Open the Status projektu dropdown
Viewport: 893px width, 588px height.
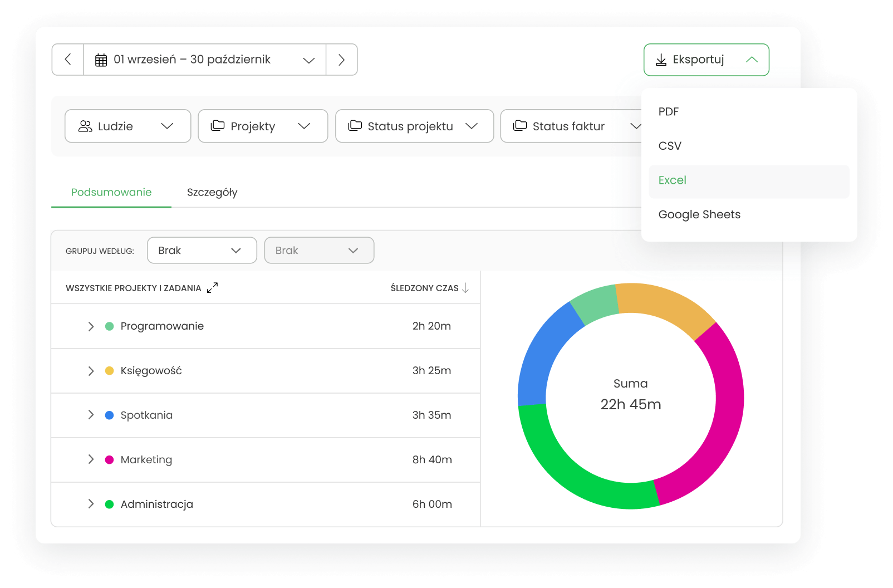[x=414, y=126]
